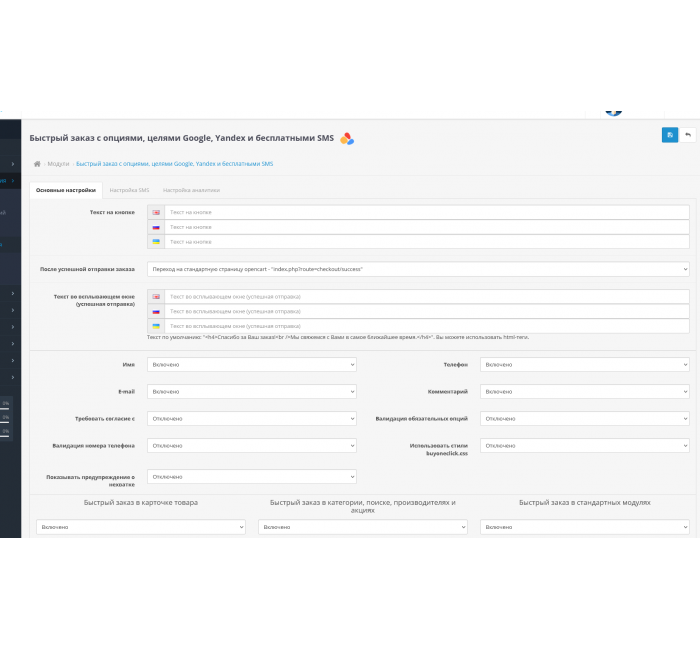The height and width of the screenshot is (650, 700).
Task: Focus Ukrainian popup text field
Action: (427, 326)
